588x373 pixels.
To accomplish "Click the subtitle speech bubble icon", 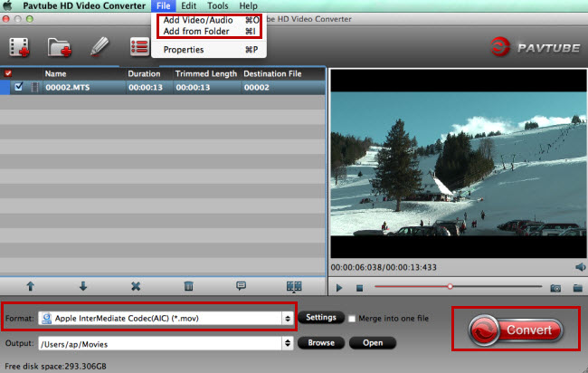I will point(242,286).
